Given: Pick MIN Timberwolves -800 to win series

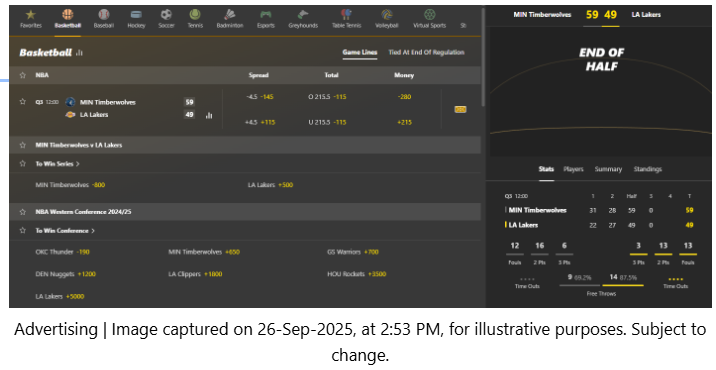Looking at the screenshot, I should point(70,185).
